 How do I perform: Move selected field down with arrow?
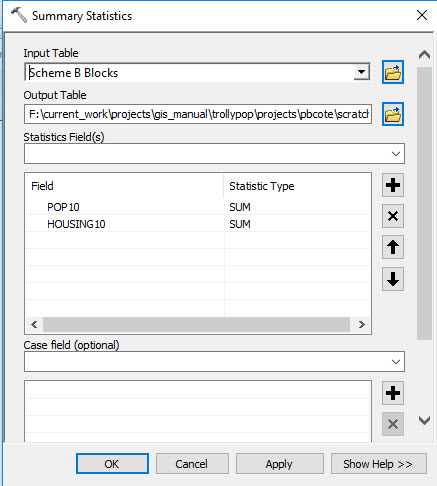(x=393, y=279)
